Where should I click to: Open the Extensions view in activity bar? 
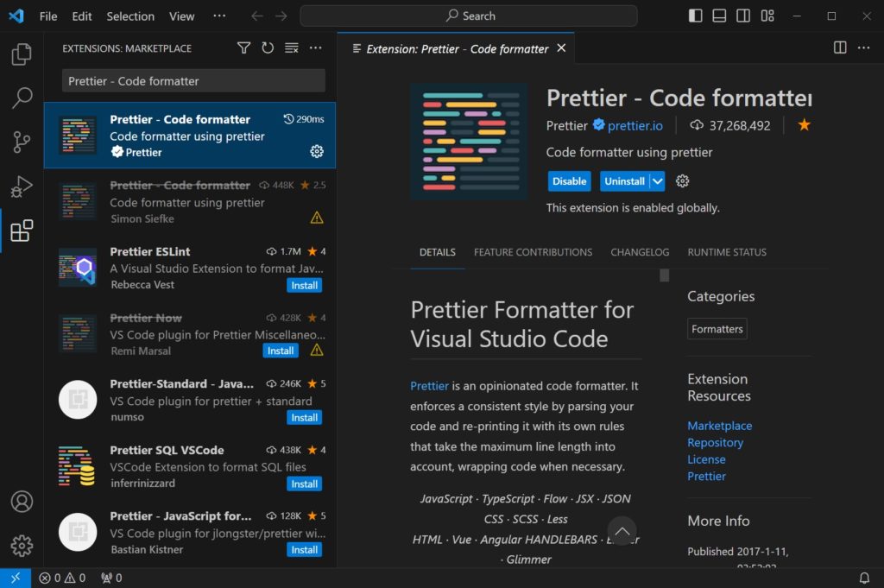[x=22, y=231]
